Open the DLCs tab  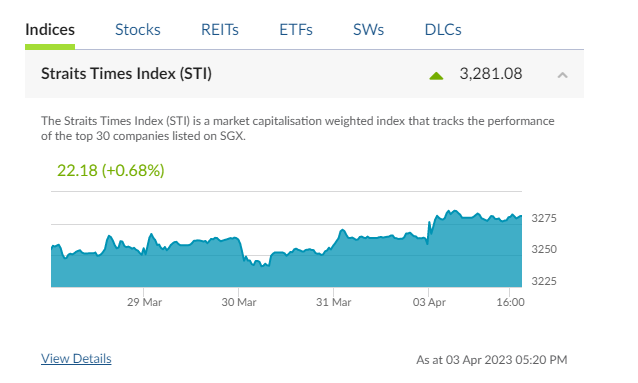pos(443,30)
